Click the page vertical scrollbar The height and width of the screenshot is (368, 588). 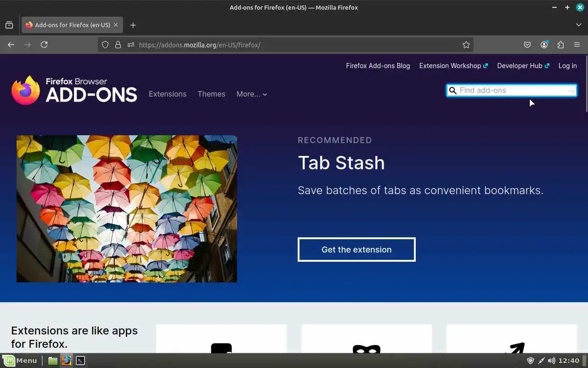click(x=586, y=83)
